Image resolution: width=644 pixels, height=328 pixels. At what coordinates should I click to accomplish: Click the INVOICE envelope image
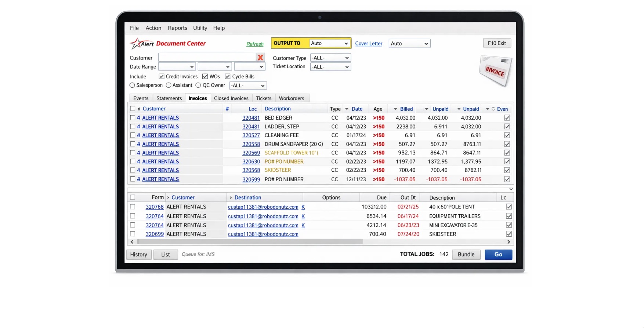(x=495, y=70)
